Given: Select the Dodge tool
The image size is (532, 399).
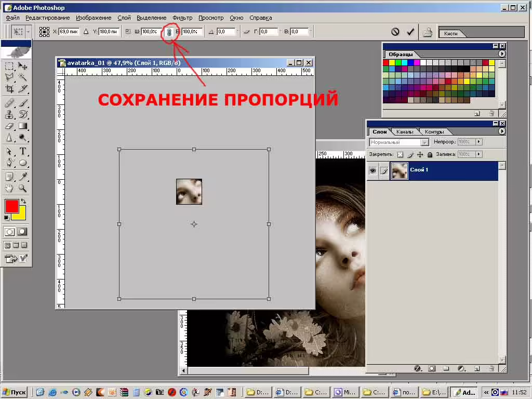Looking at the screenshot, I should [x=23, y=137].
